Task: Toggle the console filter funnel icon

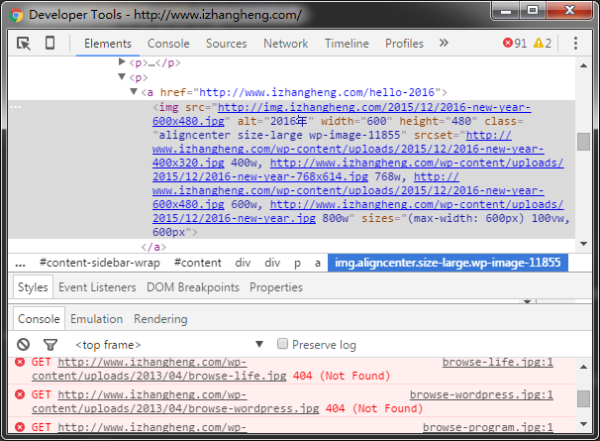Action: [x=50, y=344]
